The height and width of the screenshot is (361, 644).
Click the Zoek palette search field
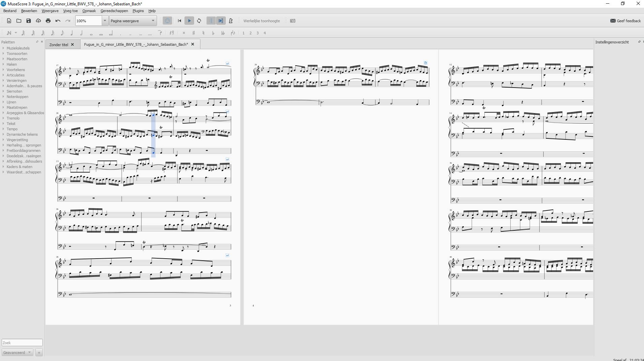pos(22,343)
